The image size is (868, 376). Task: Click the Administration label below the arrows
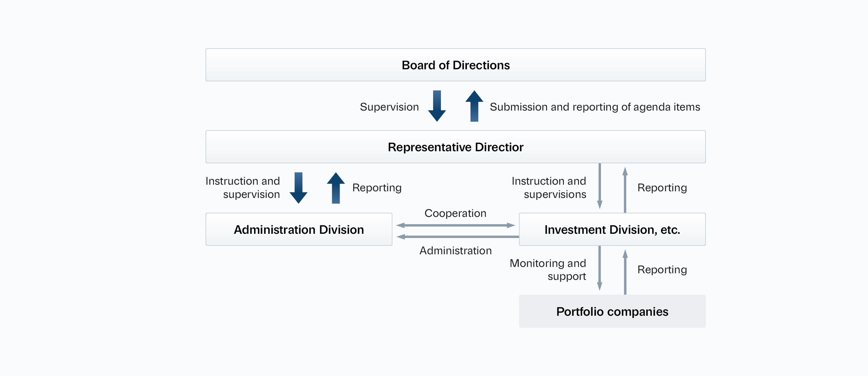[456, 251]
